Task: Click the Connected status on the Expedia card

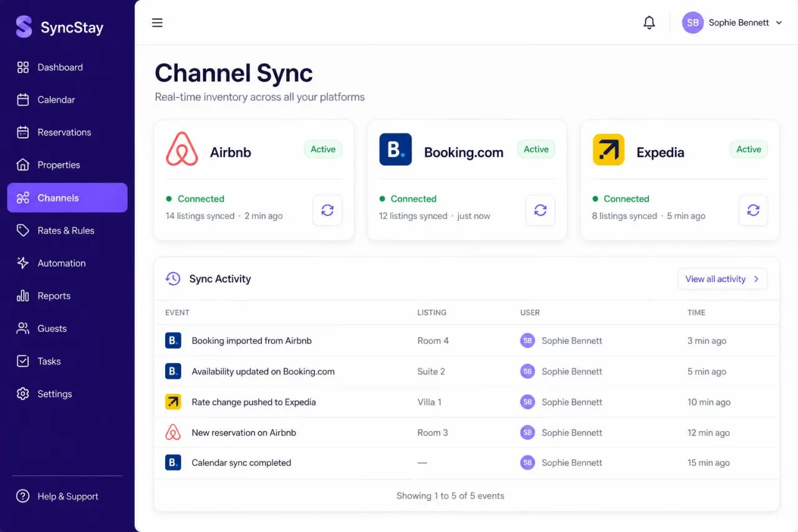Action: point(621,199)
